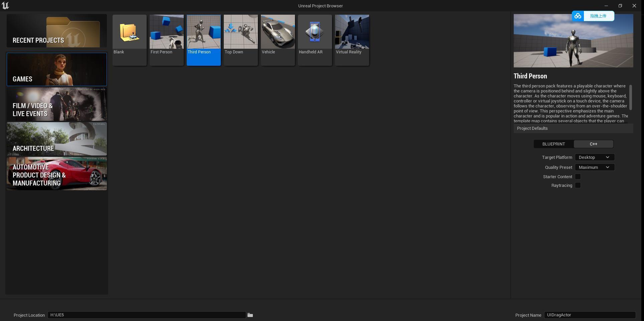644x321 pixels.
Task: Click the Project Location path field
Action: (147, 315)
